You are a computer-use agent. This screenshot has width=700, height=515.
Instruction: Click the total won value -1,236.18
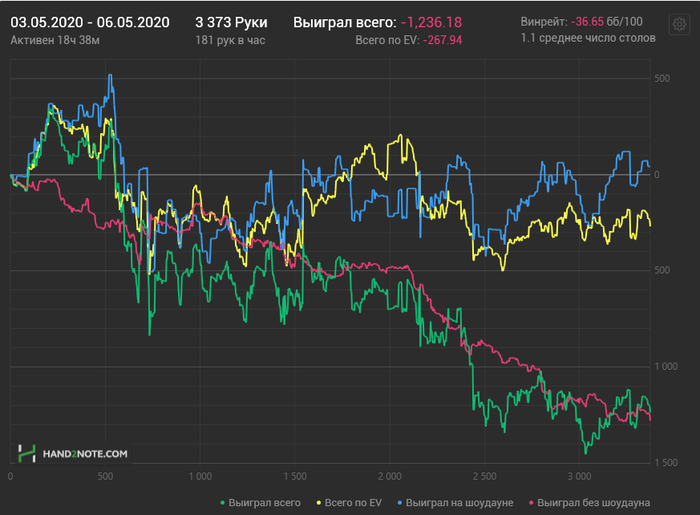431,22
